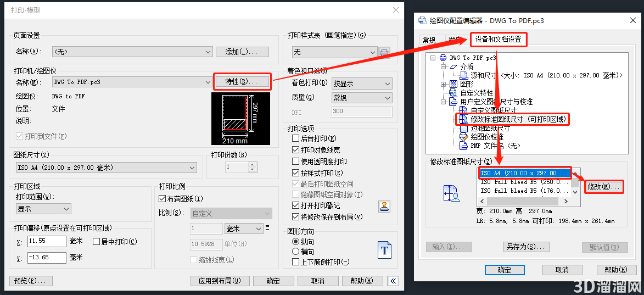Viewport: 644px width, 295px height.
Task: Click the 特性 properties button
Action: point(242,81)
